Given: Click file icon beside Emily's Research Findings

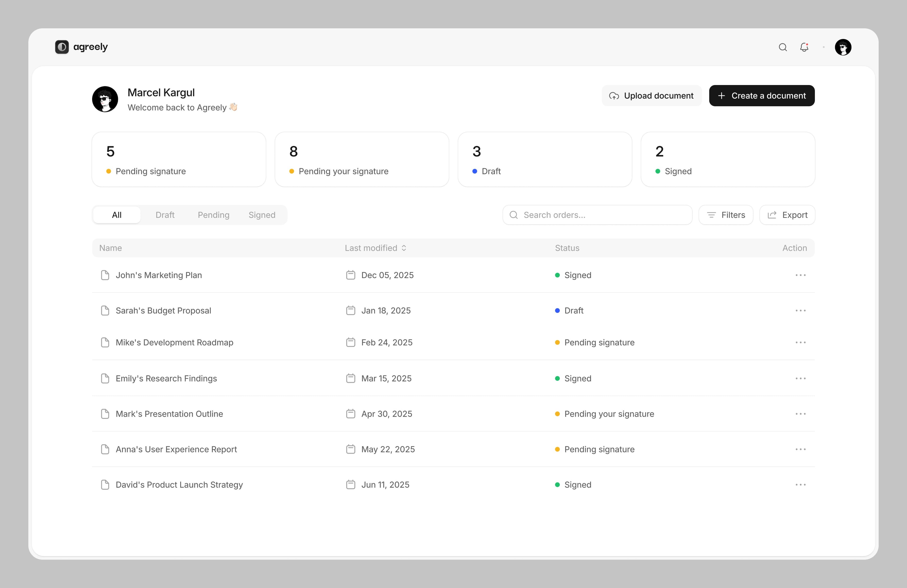Looking at the screenshot, I should [105, 378].
